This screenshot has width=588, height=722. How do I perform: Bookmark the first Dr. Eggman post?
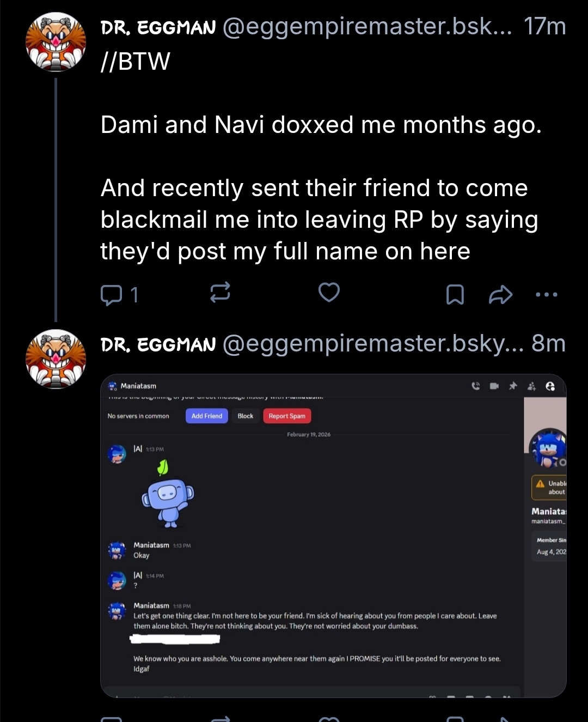click(x=455, y=294)
